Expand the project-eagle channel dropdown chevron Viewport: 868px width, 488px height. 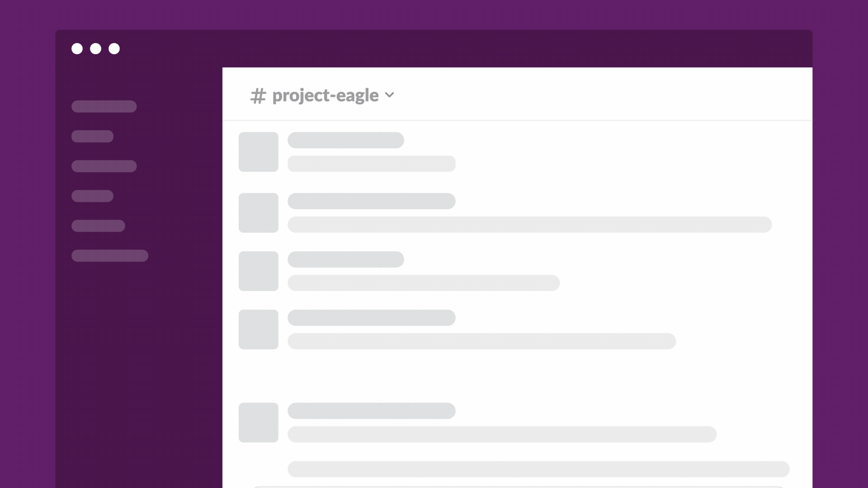point(389,95)
